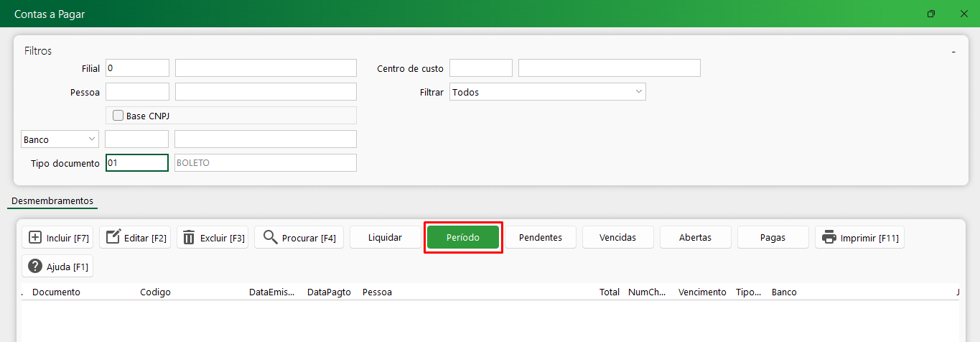Click the Excluir [F3] trash icon
The height and width of the screenshot is (342, 980).
click(x=189, y=238)
